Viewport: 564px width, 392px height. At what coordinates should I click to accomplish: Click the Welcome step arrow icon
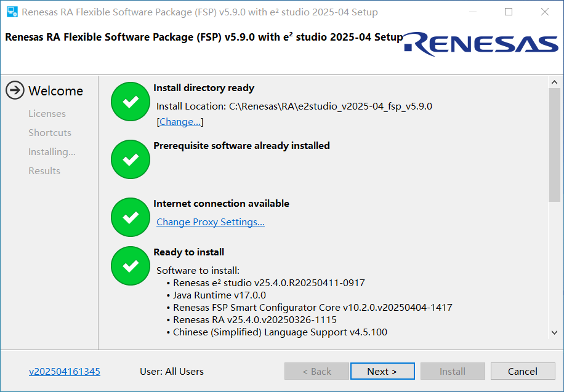(15, 90)
